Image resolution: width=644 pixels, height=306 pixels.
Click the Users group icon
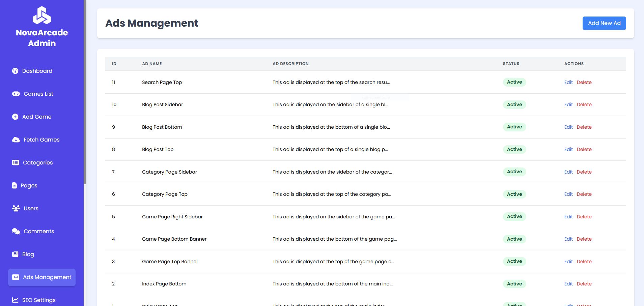[x=16, y=208]
